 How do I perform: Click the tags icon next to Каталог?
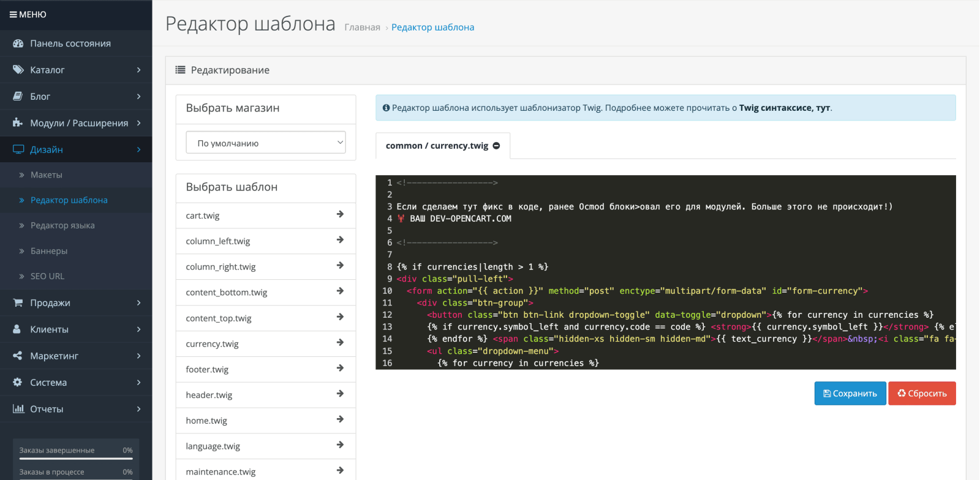coord(18,70)
